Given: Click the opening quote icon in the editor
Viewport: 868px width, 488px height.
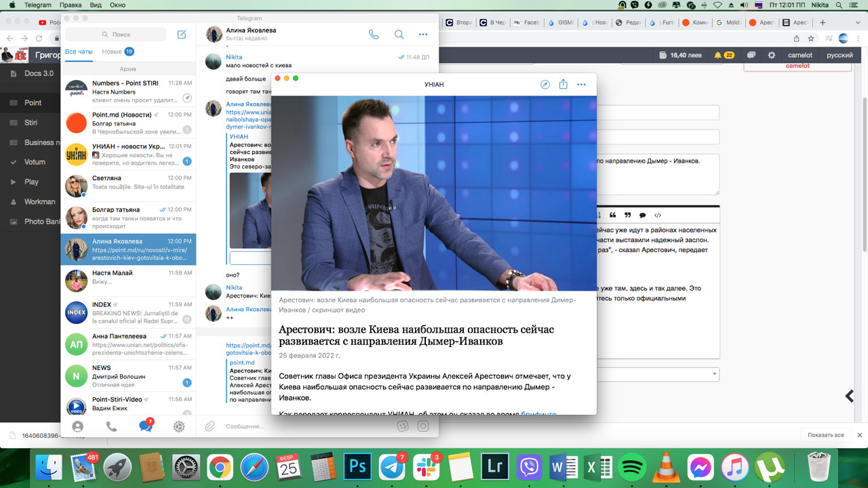Looking at the screenshot, I should click(613, 216).
